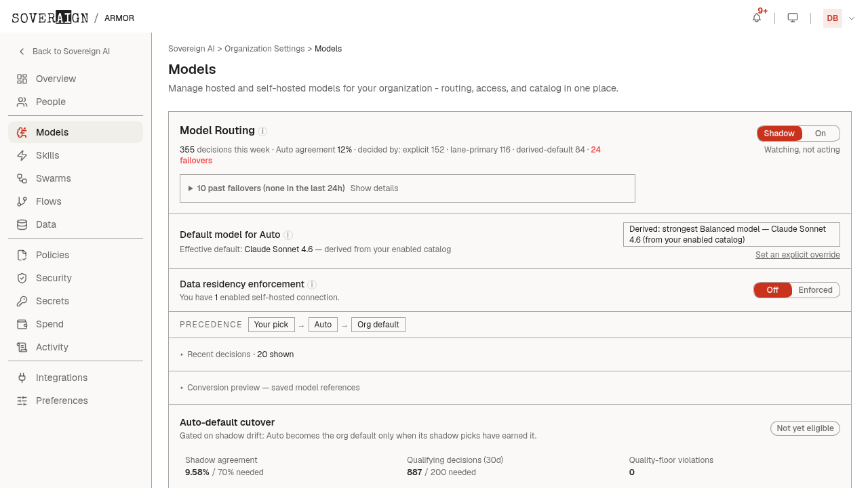This screenshot has width=868, height=488.
Task: Click the Not yet eligible badge
Action: [x=805, y=428]
